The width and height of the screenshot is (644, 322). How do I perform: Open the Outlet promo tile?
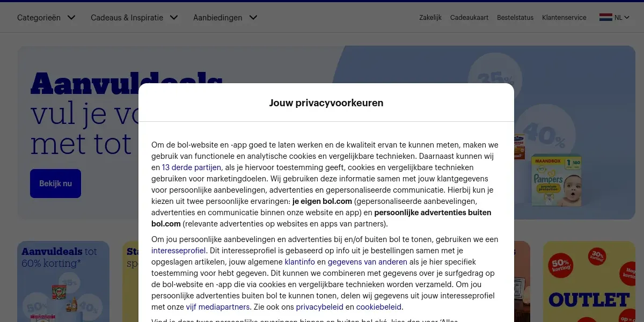click(589, 281)
